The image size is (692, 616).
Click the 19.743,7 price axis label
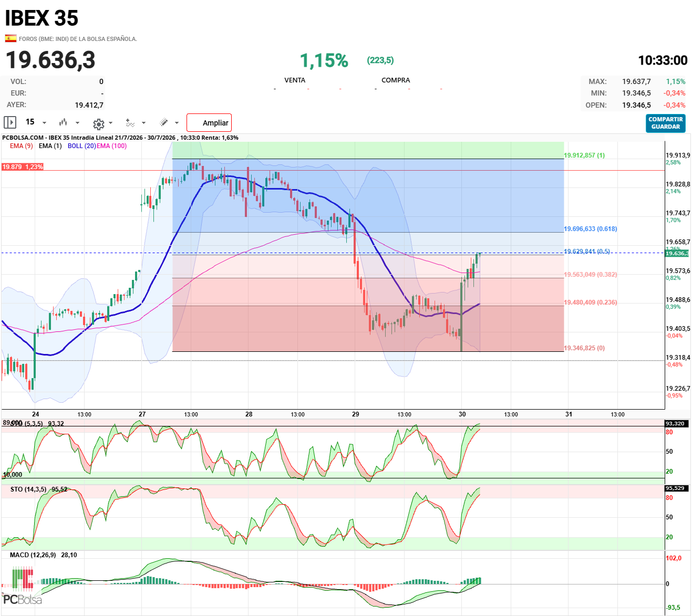click(x=678, y=213)
